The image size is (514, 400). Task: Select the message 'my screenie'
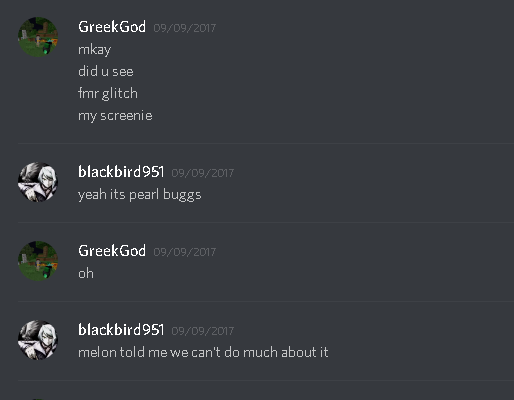[115, 116]
